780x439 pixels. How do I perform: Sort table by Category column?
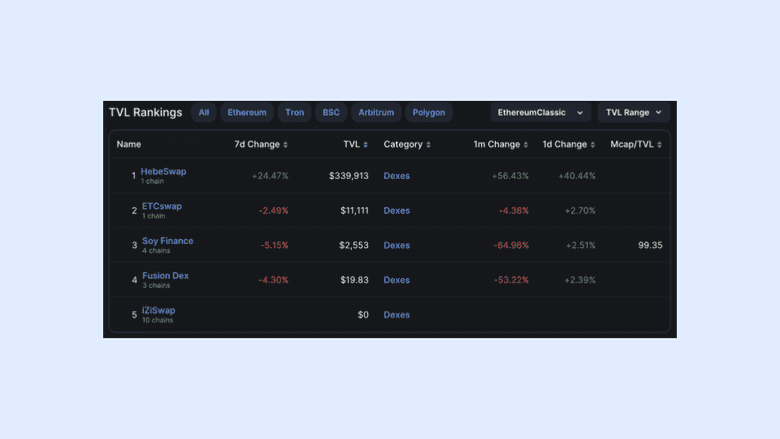(428, 145)
